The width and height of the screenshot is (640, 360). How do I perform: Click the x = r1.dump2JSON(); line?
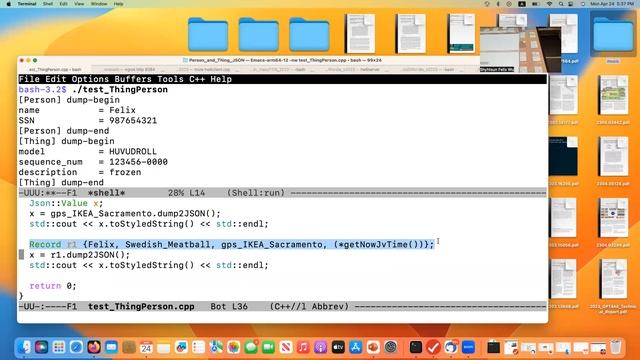(x=80, y=255)
